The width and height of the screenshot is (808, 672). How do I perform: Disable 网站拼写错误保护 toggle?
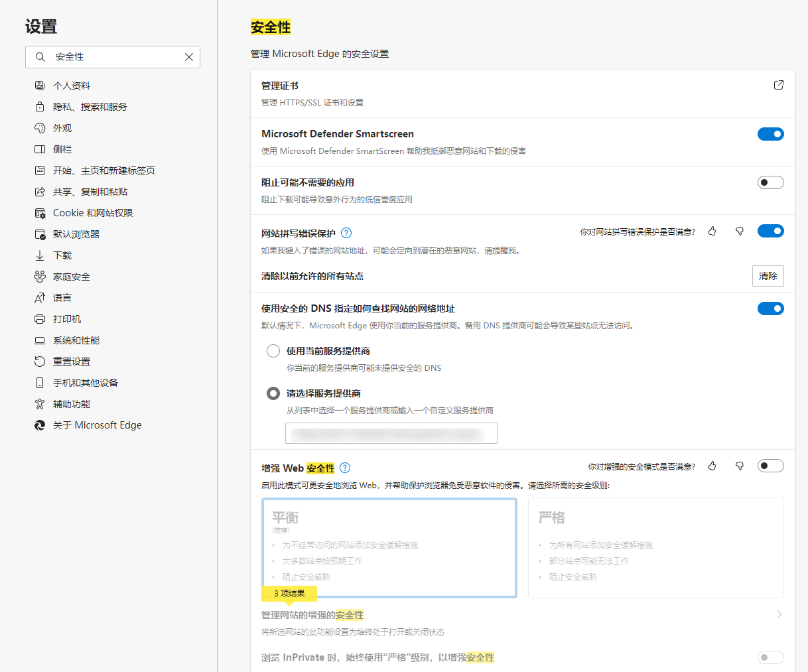tap(771, 231)
